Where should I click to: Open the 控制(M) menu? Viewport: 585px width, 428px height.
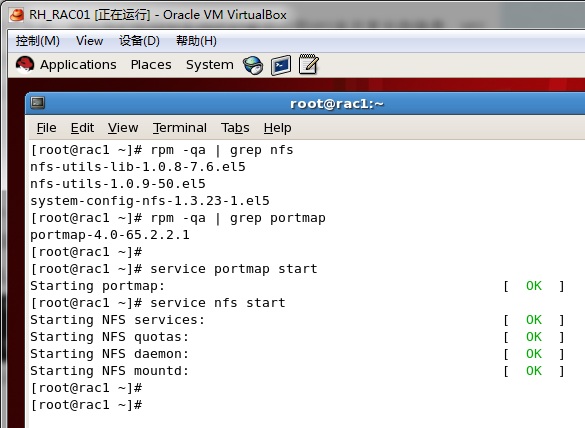tap(38, 41)
